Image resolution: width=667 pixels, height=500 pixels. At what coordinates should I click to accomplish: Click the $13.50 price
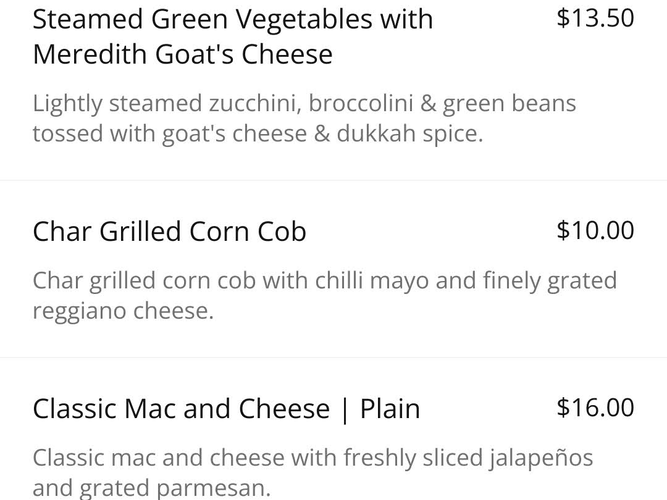coord(595,18)
